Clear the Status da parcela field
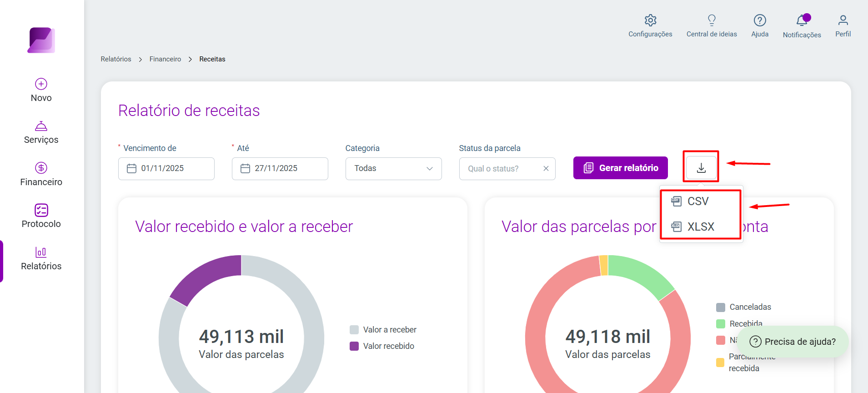The image size is (868, 393). point(546,168)
